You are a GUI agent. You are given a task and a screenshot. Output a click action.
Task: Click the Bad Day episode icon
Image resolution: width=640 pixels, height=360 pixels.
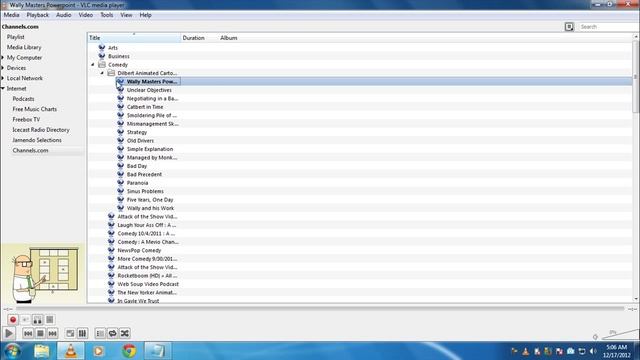click(x=120, y=166)
